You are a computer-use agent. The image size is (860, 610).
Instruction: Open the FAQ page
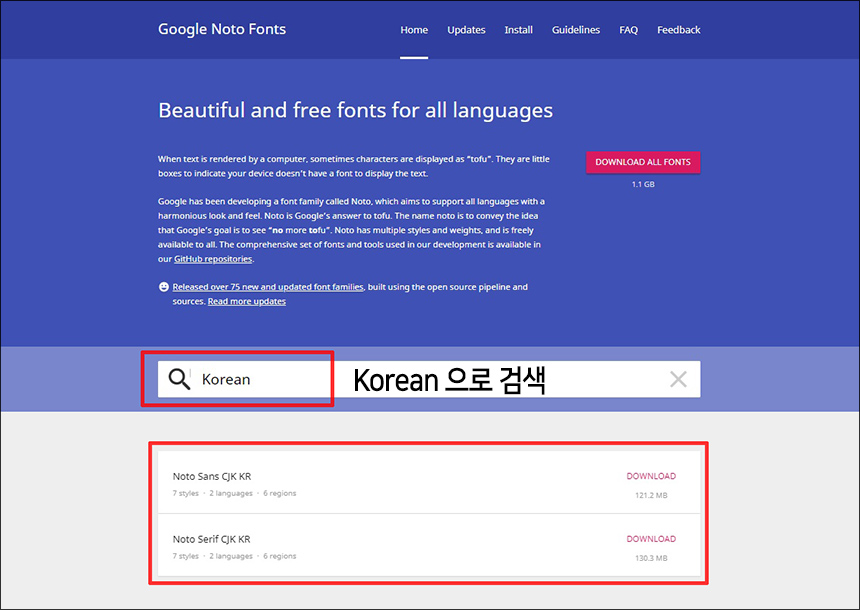click(629, 30)
